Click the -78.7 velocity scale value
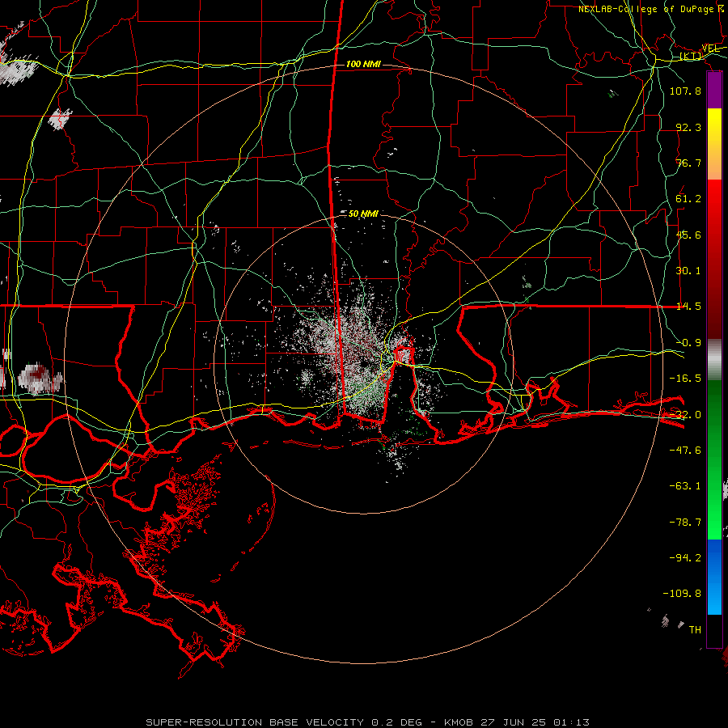This screenshot has width=728, height=728. click(685, 523)
